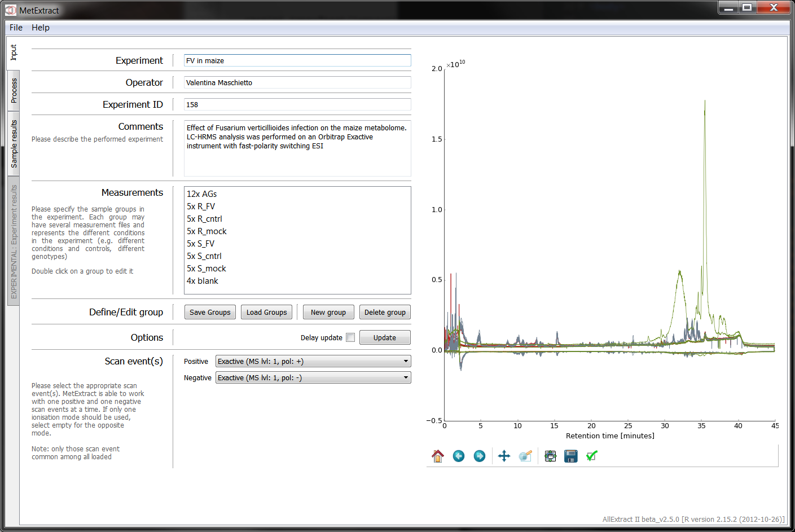Click the Load Groups button
This screenshot has width=795, height=532.
coord(267,312)
